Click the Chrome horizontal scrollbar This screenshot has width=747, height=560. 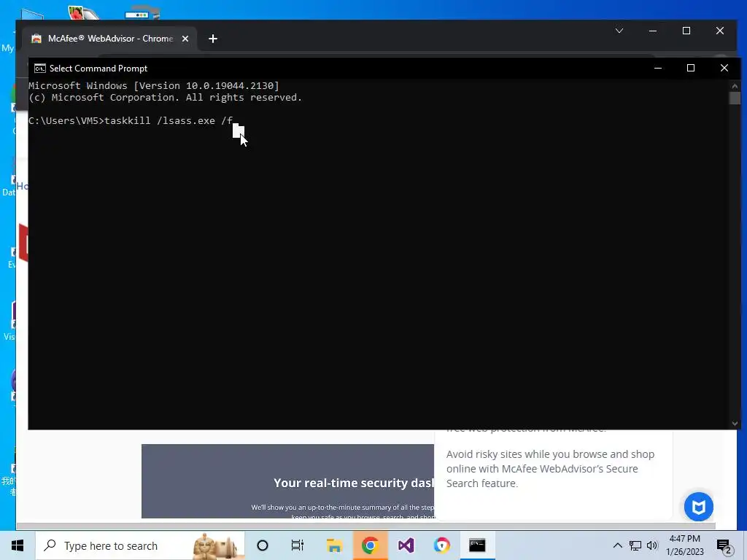click(366, 526)
